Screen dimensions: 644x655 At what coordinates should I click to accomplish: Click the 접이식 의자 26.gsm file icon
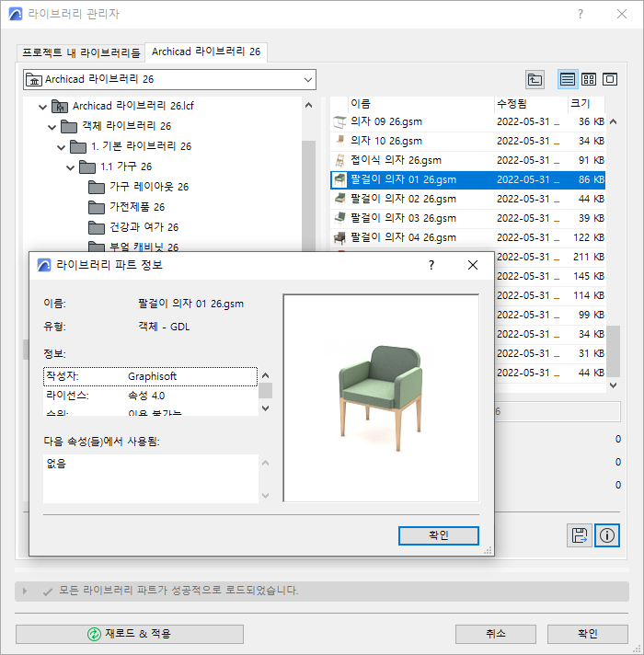339,160
